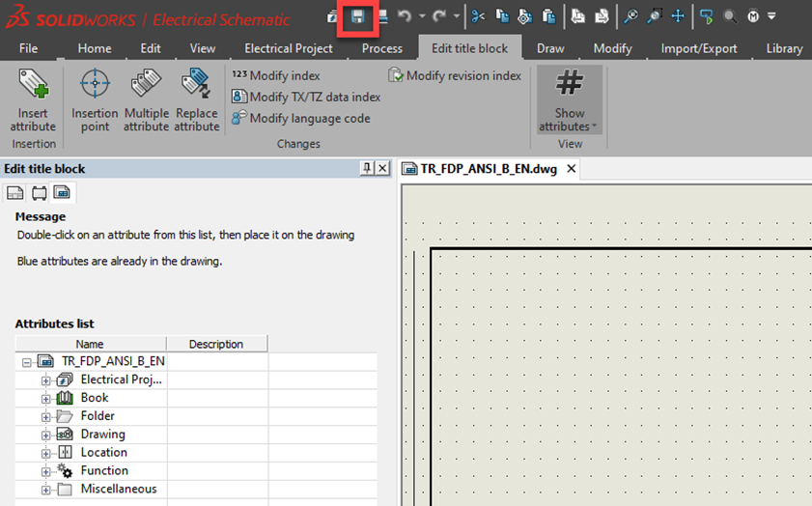Viewport: 812px width, 506px height.
Task: Click the Name column header
Action: 90,344
